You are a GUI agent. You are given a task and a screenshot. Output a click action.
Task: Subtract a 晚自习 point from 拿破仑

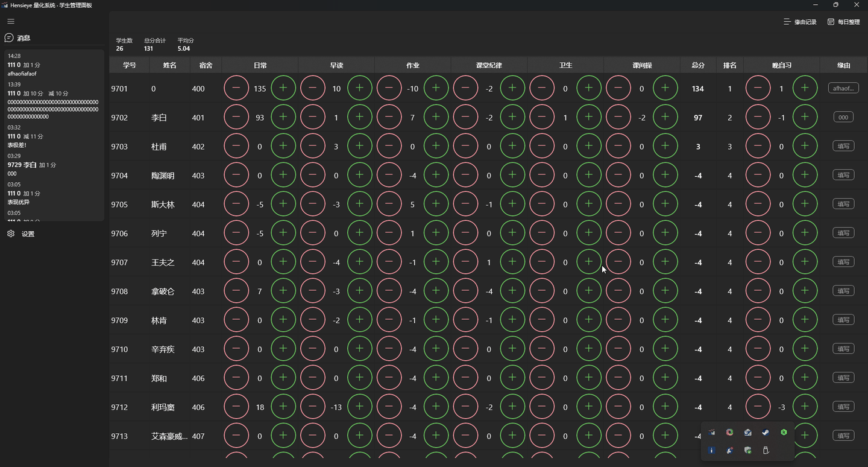coord(758,291)
